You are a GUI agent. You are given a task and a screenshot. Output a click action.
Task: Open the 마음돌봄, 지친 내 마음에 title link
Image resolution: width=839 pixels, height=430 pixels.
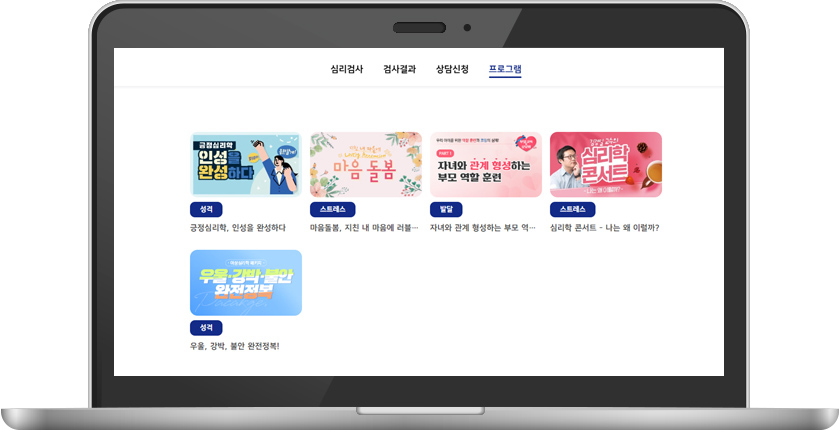[x=364, y=228]
